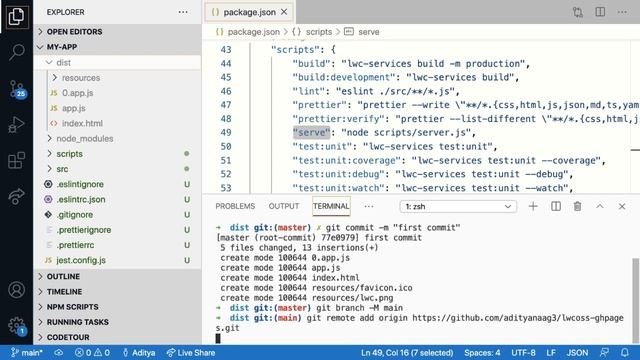640x360 pixels.
Task: Open the Extensions view
Action: coord(16,160)
